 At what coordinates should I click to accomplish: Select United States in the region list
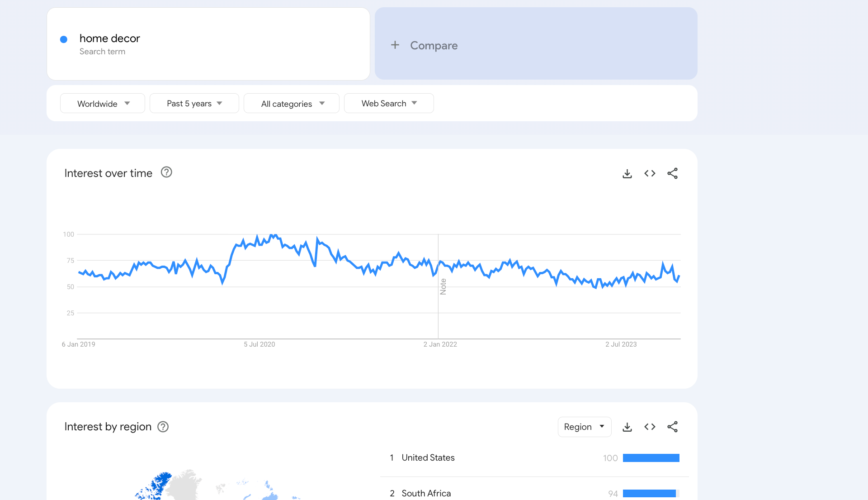tap(428, 458)
